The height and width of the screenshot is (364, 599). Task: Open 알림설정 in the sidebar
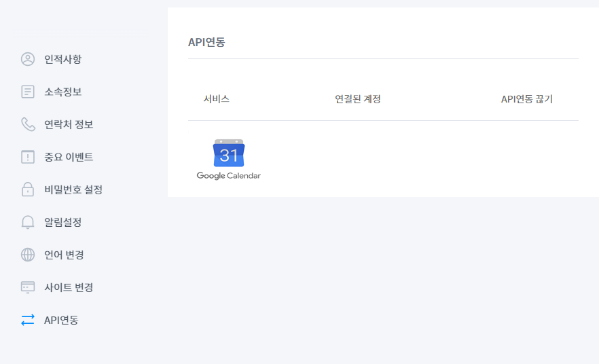63,222
